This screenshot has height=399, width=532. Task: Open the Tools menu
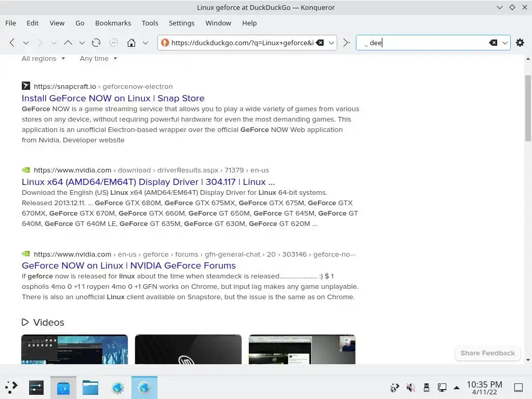150,23
